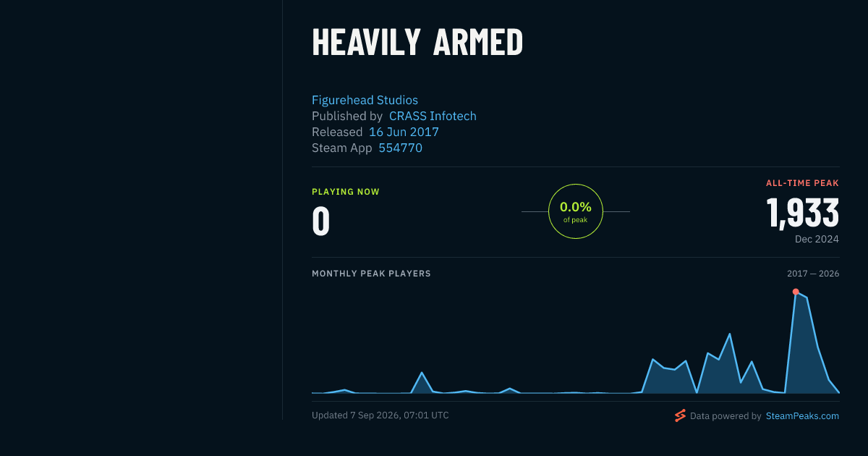Image resolution: width=868 pixels, height=456 pixels.
Task: Click the Heavily Armed title
Action: point(417,42)
